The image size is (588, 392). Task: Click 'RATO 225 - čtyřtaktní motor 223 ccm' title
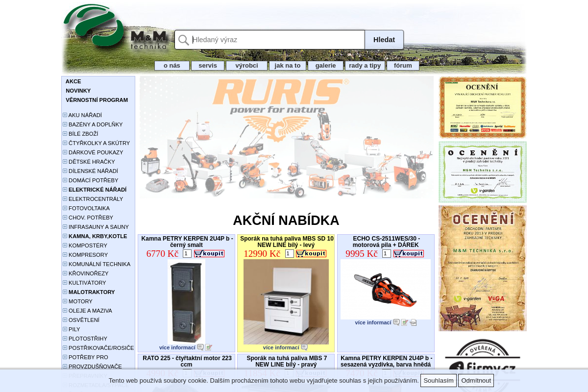click(187, 361)
